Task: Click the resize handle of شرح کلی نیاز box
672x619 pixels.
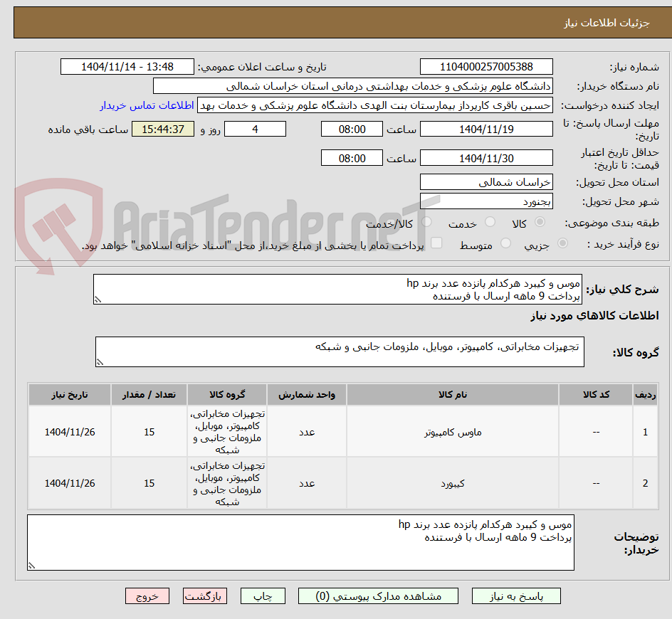Action: click(x=98, y=300)
